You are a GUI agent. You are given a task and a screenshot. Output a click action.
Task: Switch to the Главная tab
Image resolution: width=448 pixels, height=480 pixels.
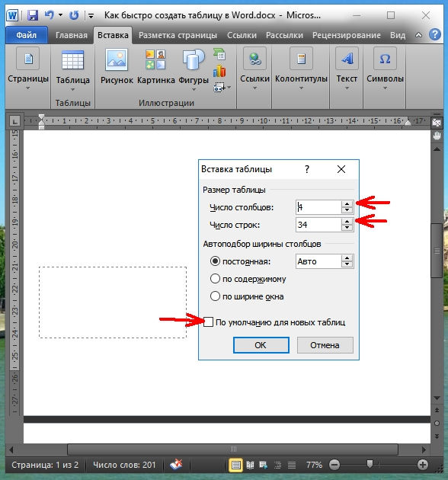click(x=72, y=35)
